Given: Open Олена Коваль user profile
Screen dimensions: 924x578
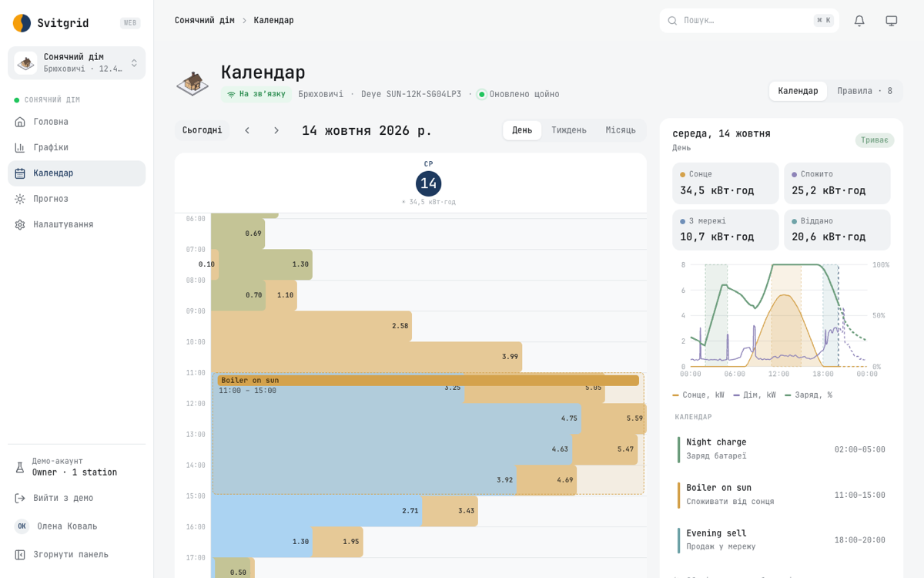Looking at the screenshot, I should [76, 526].
